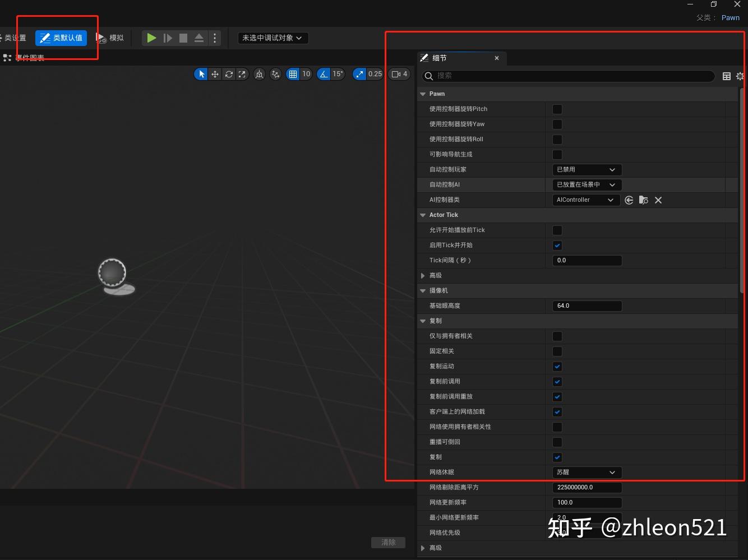The image size is (748, 560).
Task: Switch to the 类默认值 tab
Action: pos(61,38)
